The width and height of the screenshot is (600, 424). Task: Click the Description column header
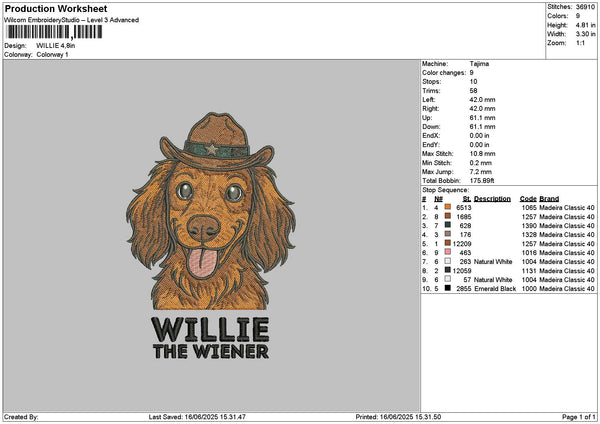(492, 198)
